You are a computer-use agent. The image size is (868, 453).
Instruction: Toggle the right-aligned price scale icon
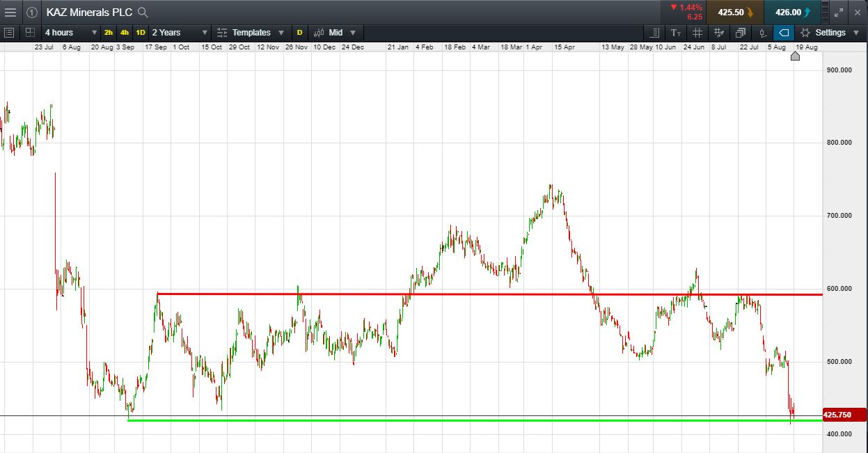(654, 33)
